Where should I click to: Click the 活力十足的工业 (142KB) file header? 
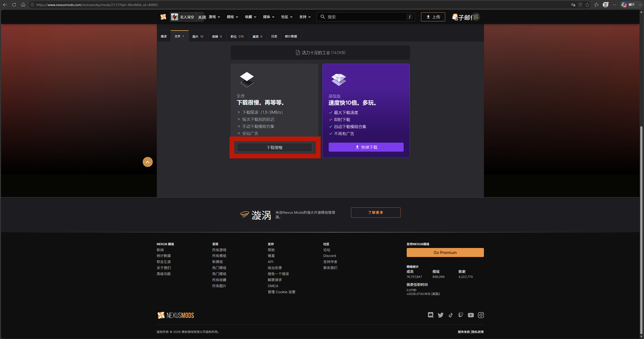click(x=320, y=52)
